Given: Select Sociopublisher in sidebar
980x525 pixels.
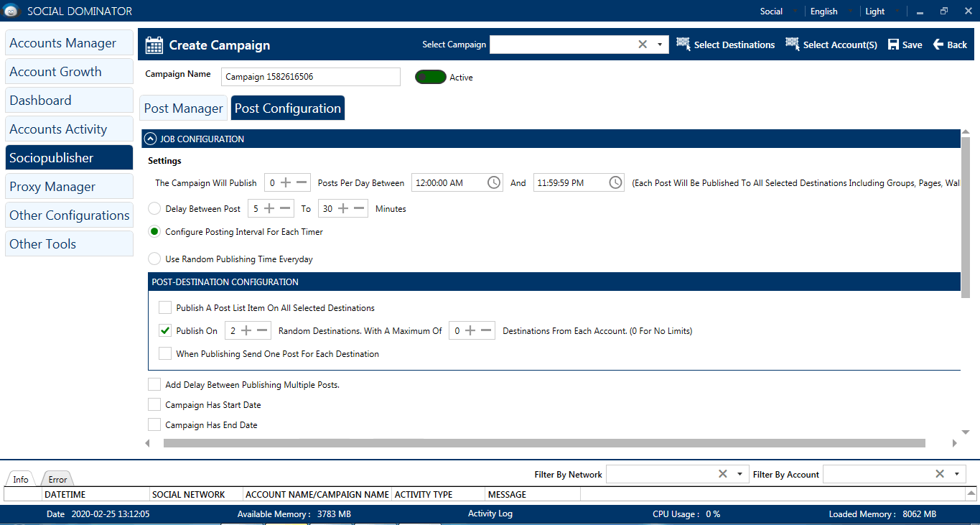Looking at the screenshot, I should coord(69,158).
